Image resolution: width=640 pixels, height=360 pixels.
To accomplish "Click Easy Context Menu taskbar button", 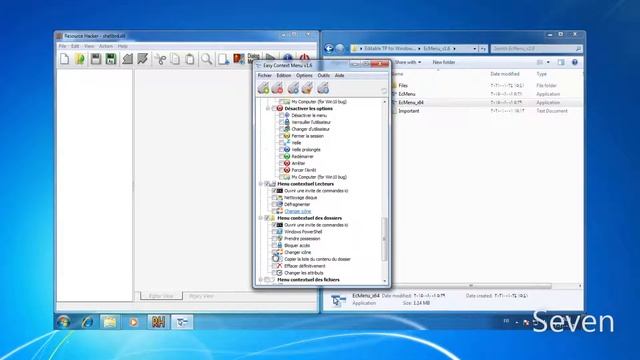I will 182,322.
